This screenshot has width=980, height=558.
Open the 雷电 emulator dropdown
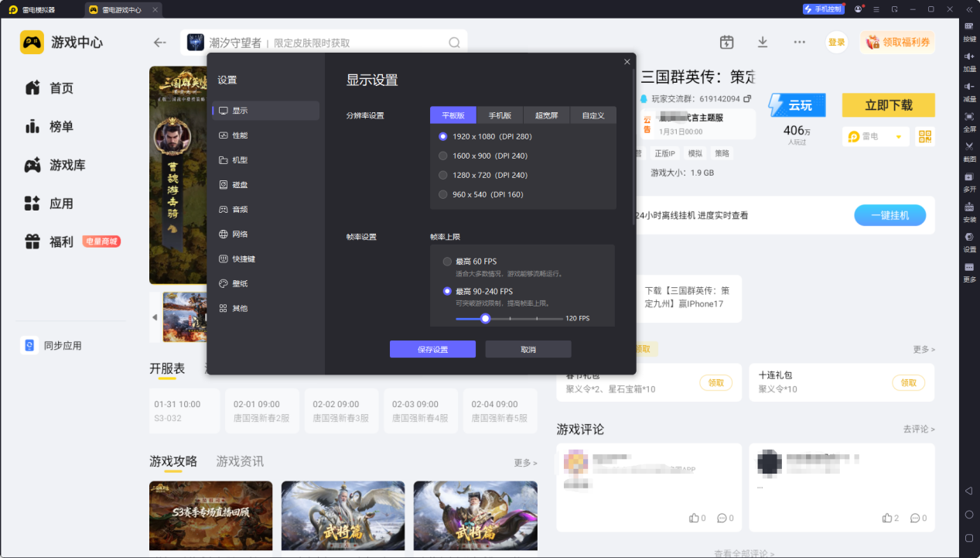tap(875, 137)
